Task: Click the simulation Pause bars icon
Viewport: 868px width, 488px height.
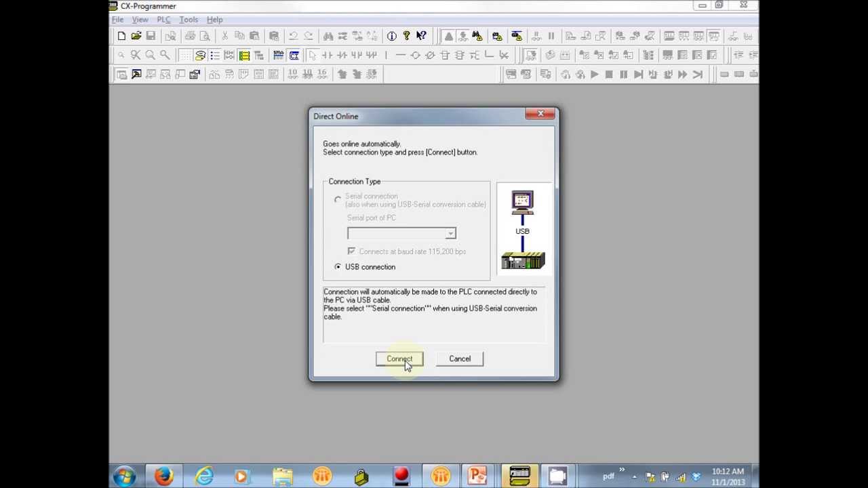Action: coord(624,75)
